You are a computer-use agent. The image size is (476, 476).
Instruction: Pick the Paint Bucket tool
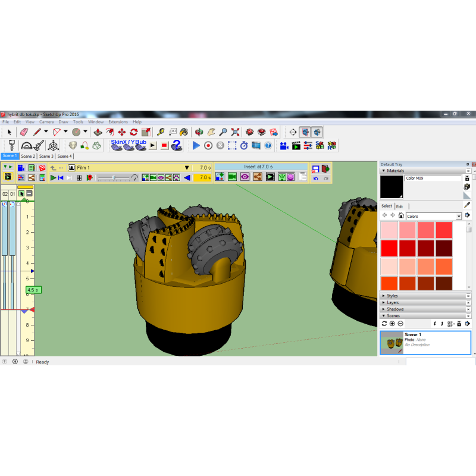pos(184,132)
